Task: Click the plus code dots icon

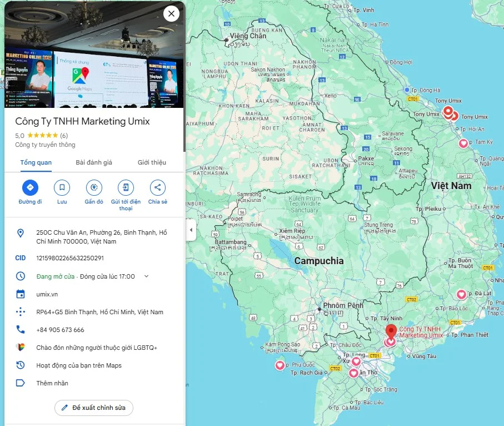Action: [20, 312]
